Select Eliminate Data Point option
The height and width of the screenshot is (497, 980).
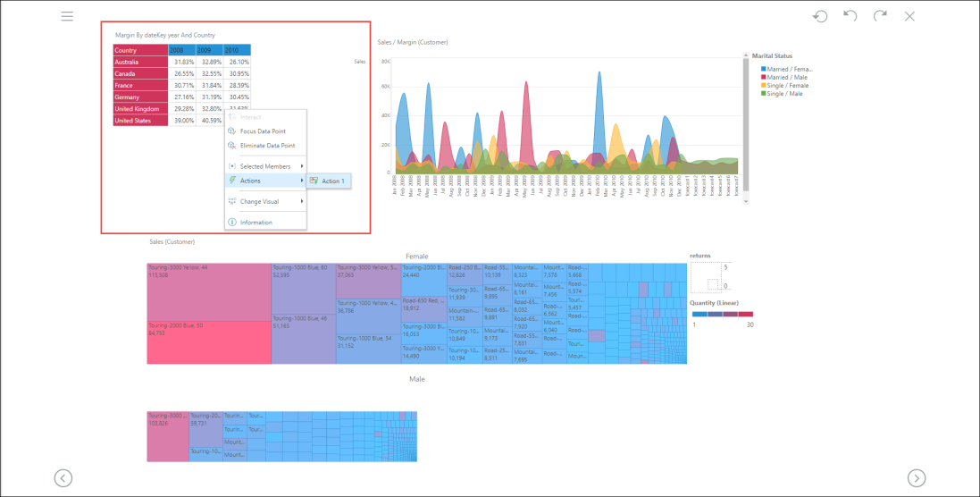[x=267, y=146]
